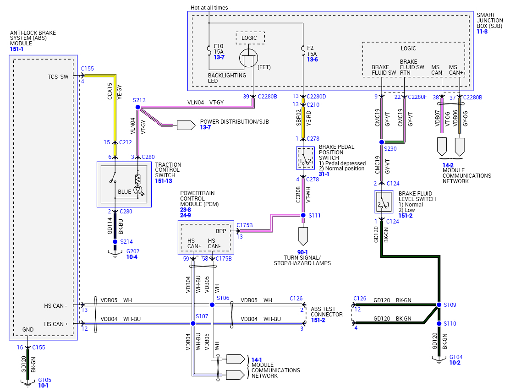The image size is (532, 392).
Task: Click the G105 ground symbol
Action: 27,383
